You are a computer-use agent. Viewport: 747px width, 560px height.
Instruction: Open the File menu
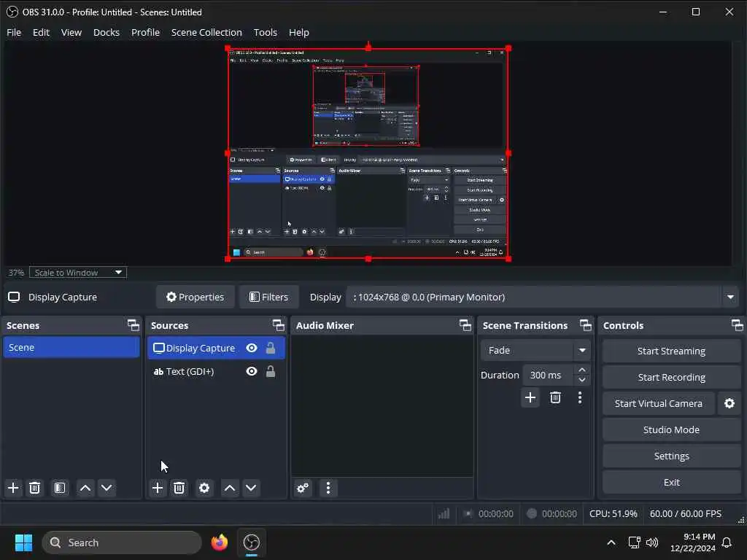(x=14, y=32)
